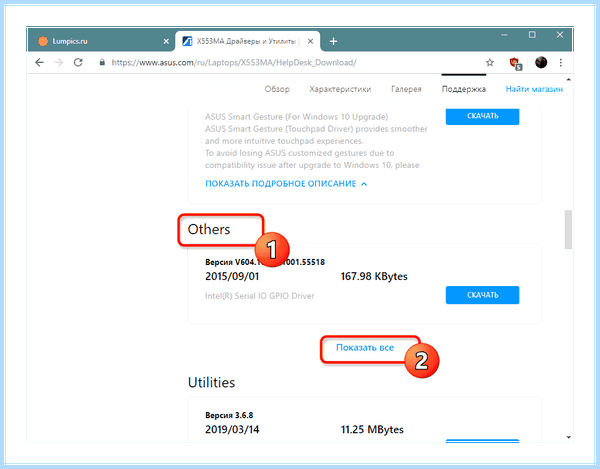The width and height of the screenshot is (600, 469).
Task: Open a new tab with plus button
Action: pyautogui.click(x=333, y=41)
